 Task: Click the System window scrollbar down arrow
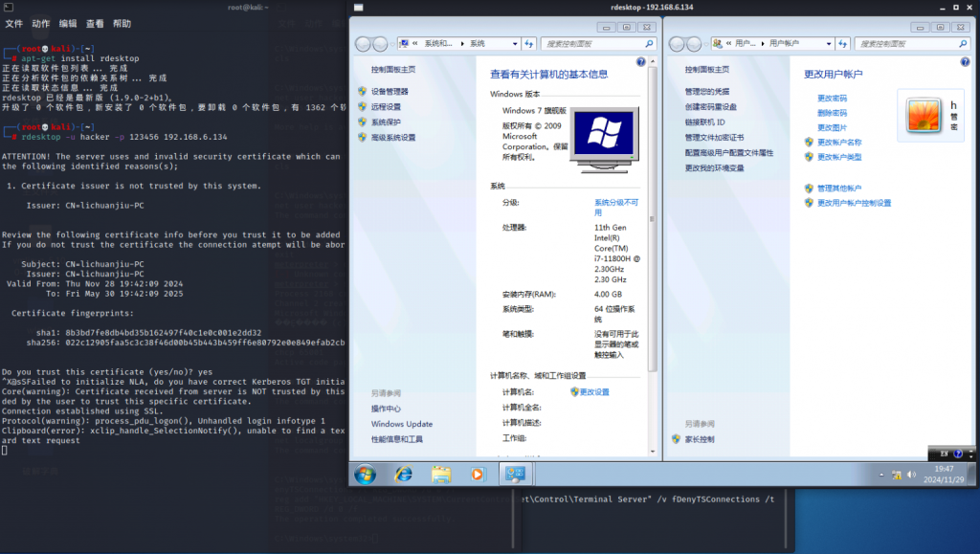(x=653, y=451)
